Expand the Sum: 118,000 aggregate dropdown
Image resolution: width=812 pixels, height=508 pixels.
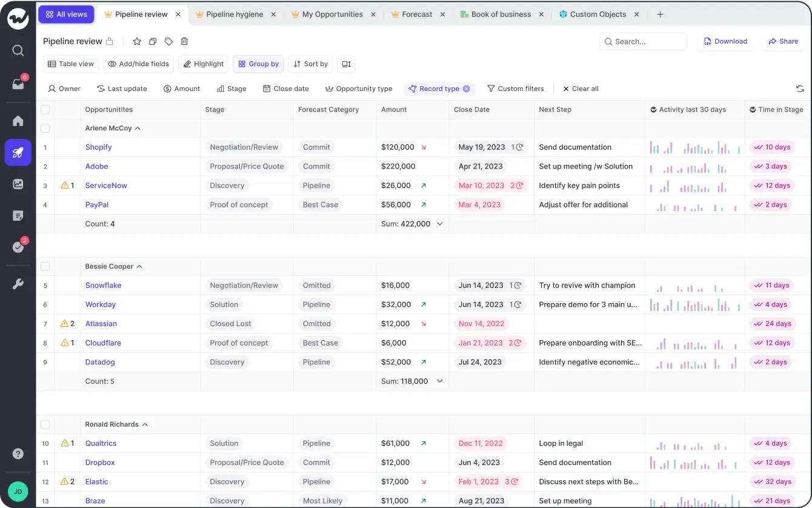pos(440,381)
